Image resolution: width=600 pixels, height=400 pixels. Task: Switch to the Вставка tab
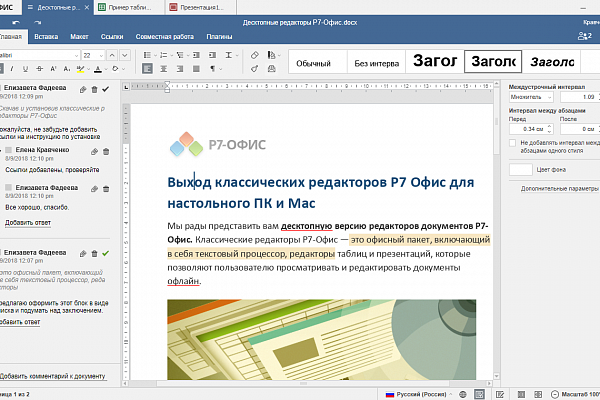click(46, 37)
